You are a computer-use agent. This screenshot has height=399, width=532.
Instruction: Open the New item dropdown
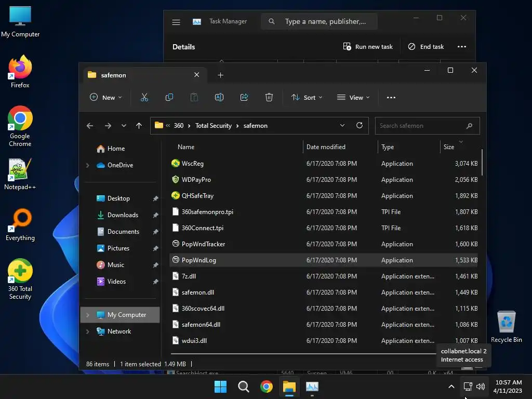click(106, 97)
